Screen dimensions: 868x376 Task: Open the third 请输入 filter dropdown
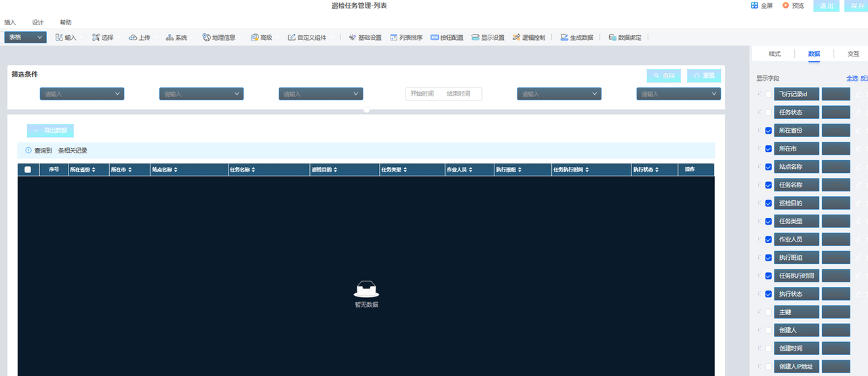coord(321,94)
